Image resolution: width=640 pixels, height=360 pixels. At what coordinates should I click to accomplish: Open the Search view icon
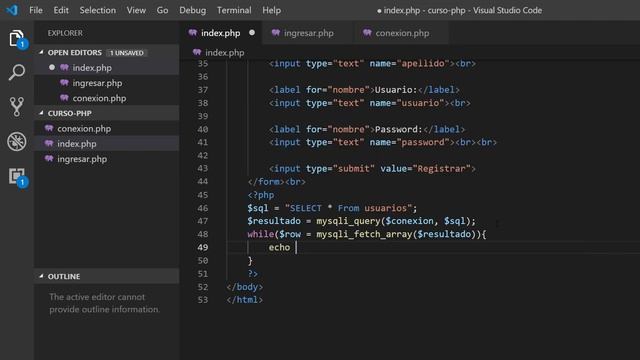[x=17, y=72]
